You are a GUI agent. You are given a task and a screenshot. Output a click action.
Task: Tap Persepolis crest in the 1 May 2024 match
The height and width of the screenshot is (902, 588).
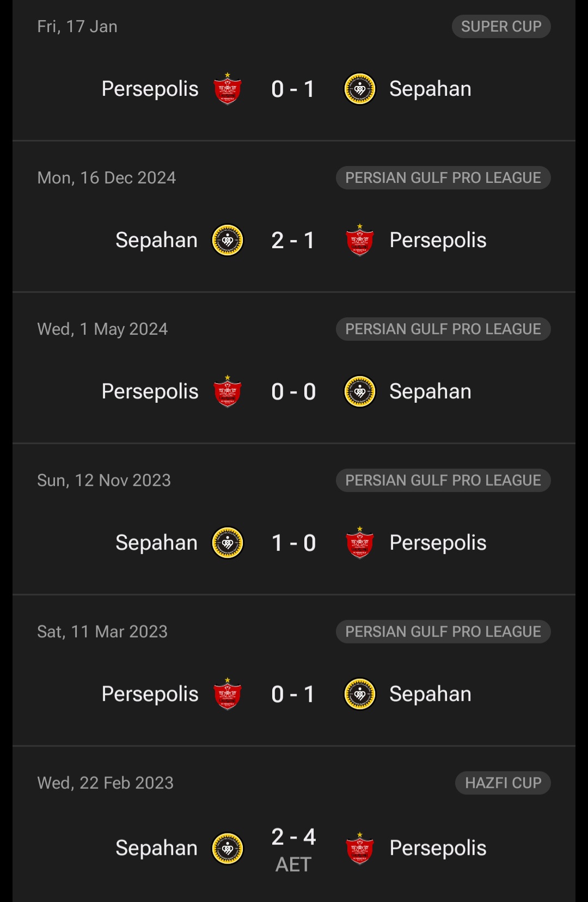click(x=228, y=391)
